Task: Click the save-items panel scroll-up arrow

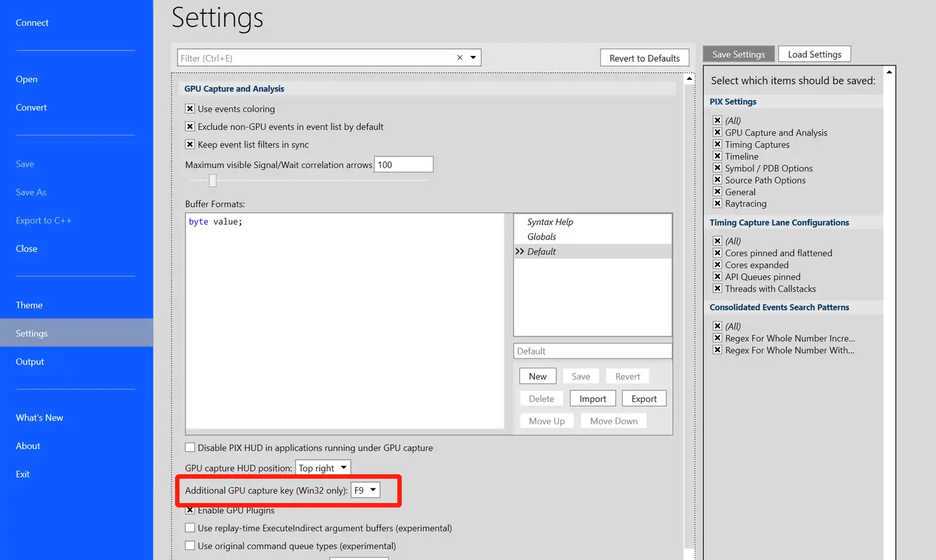Action: pyautogui.click(x=889, y=72)
